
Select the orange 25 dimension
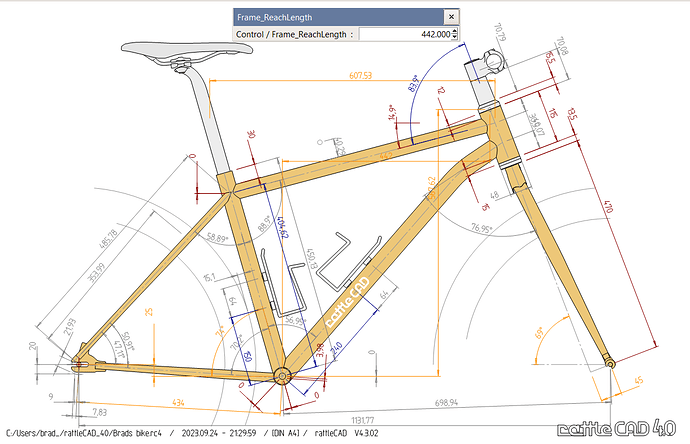[149, 312]
